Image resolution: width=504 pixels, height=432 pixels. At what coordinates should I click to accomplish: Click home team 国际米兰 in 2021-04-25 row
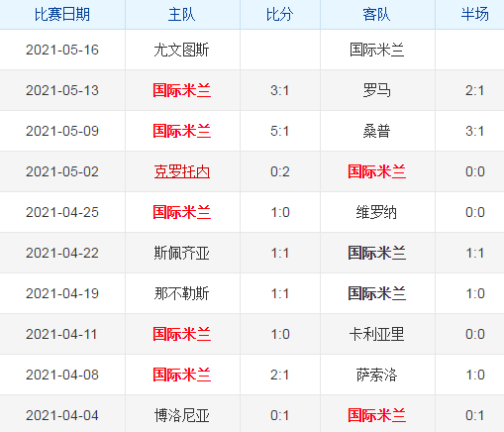[182, 212]
